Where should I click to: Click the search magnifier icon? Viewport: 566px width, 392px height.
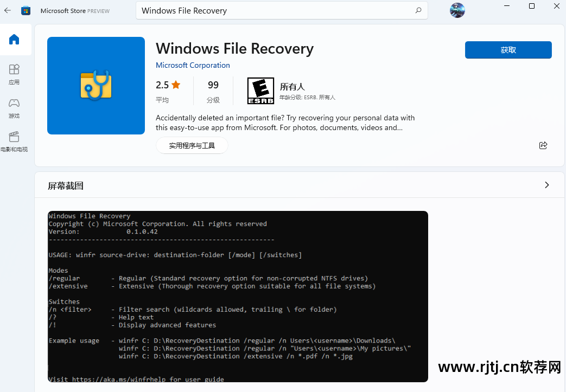pos(418,10)
